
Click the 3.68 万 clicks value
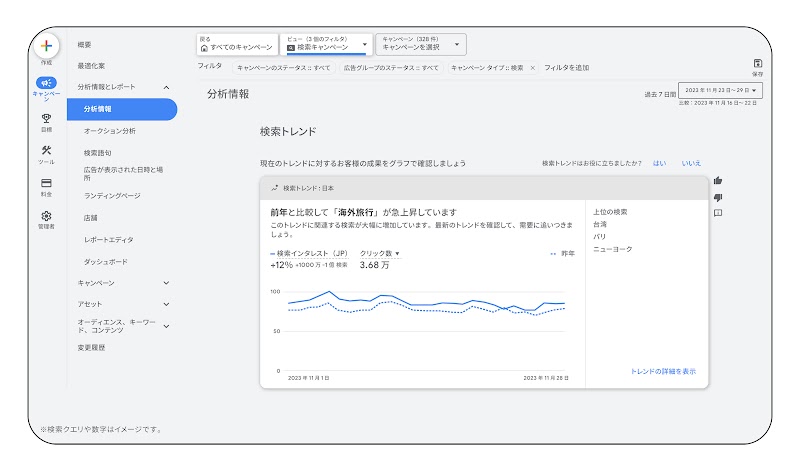point(374,265)
